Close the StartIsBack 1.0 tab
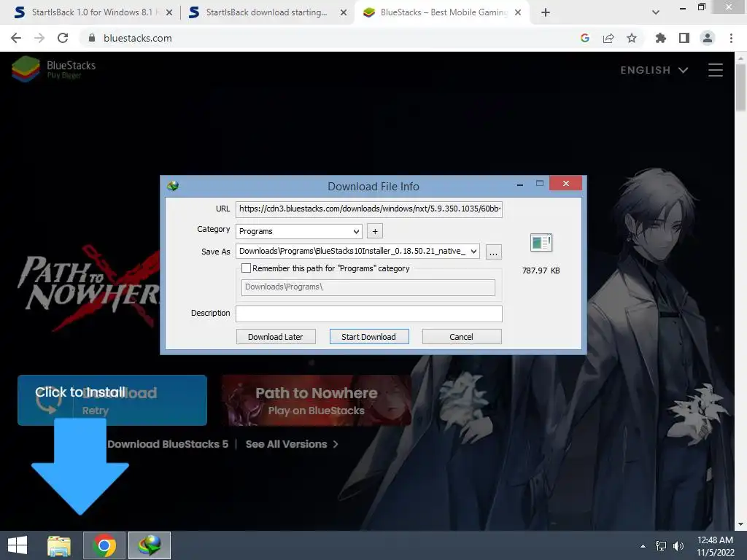This screenshot has height=560, width=747. (x=169, y=12)
